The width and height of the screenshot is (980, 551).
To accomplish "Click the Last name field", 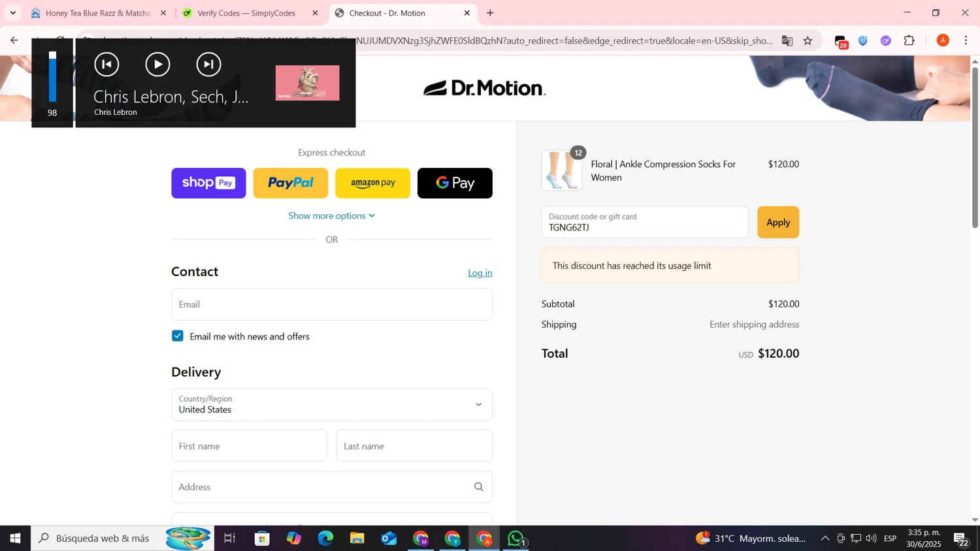I will 414,446.
